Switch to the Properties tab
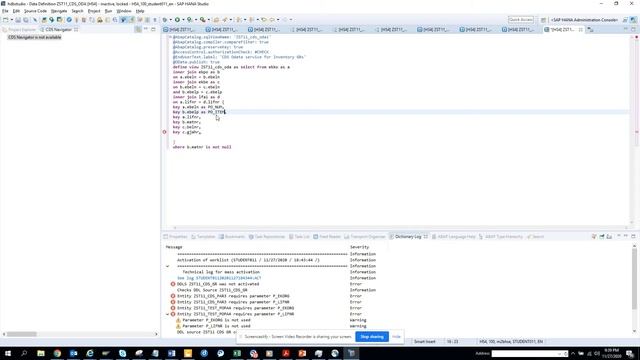Viewport: 640px width, 360px height. [x=176, y=237]
